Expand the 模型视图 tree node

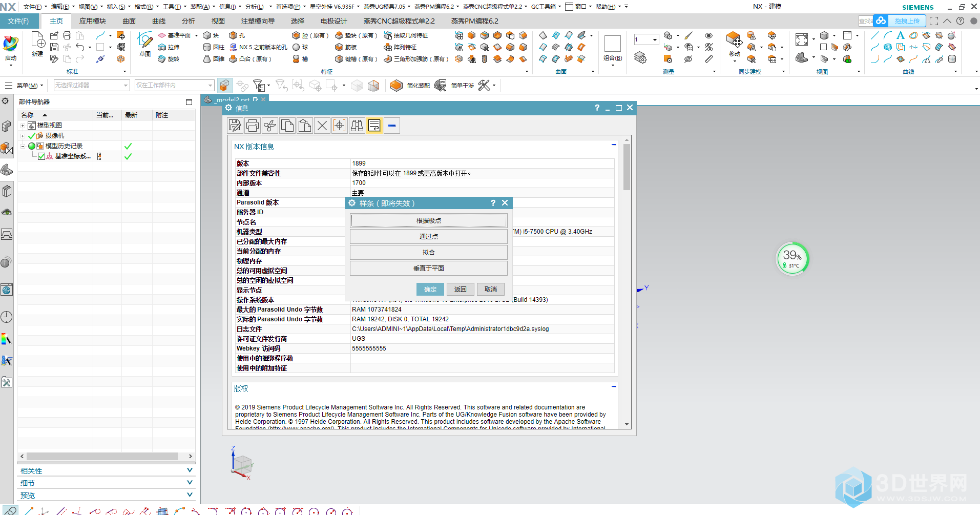23,126
